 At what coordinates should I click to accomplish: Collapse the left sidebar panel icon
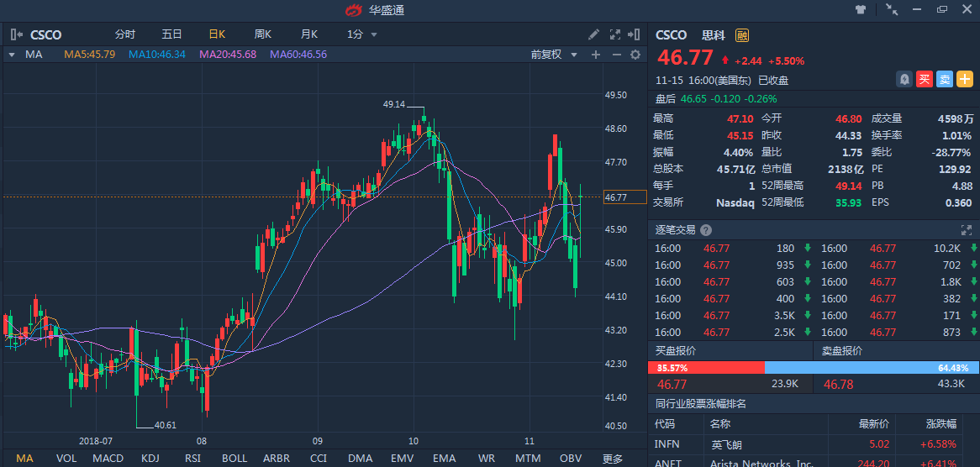[16, 34]
